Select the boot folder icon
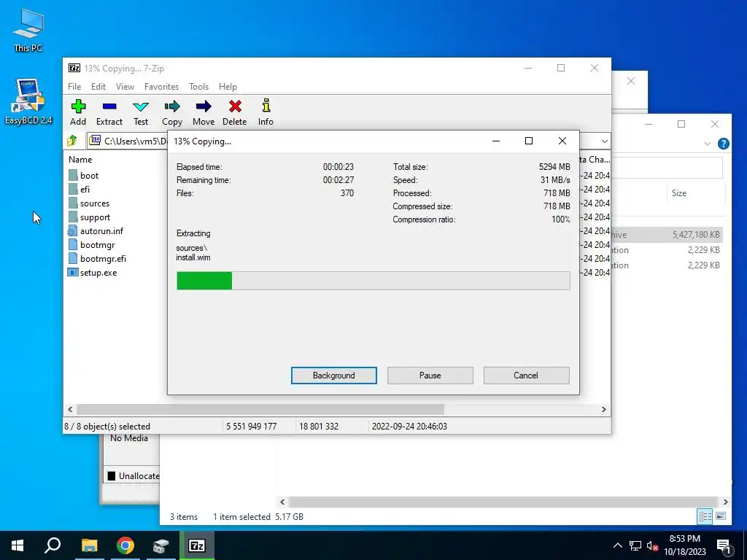Image resolution: width=747 pixels, height=560 pixels. 73,175
